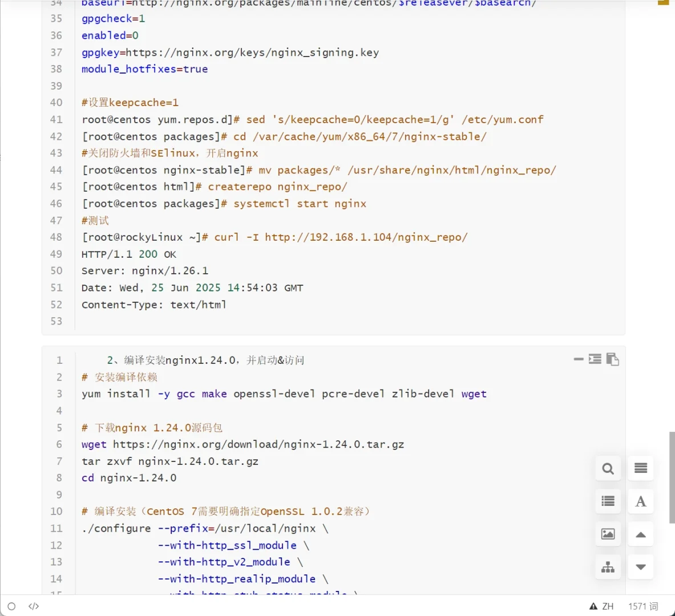Click the vertical scrollbar thumb on the right
This screenshot has height=616, width=675.
(x=672, y=477)
